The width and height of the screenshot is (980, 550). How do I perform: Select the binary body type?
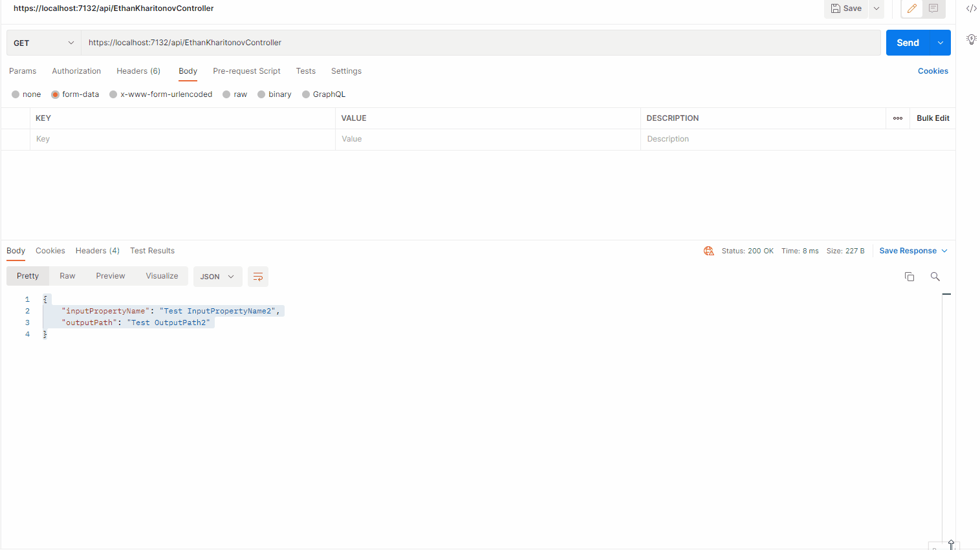[x=261, y=94]
